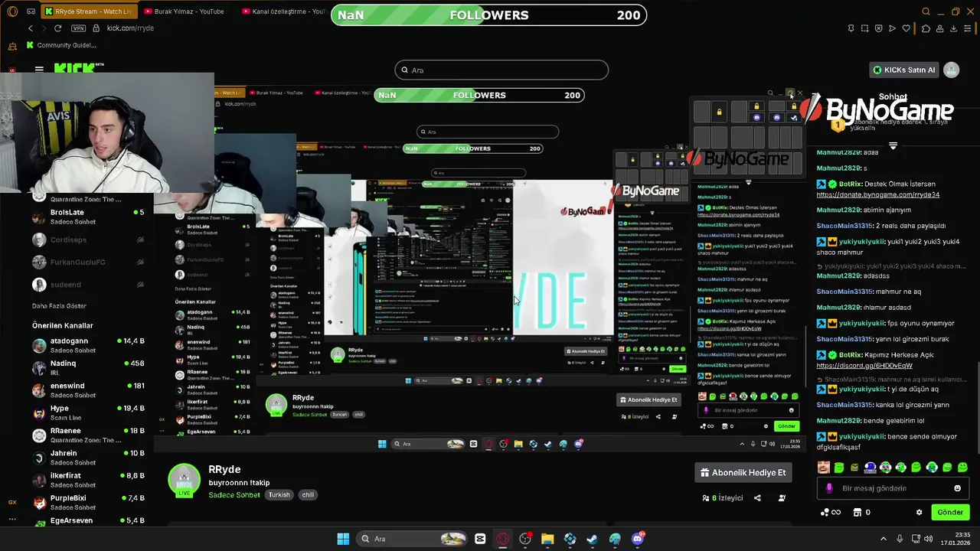Click the chill tag

(x=308, y=495)
